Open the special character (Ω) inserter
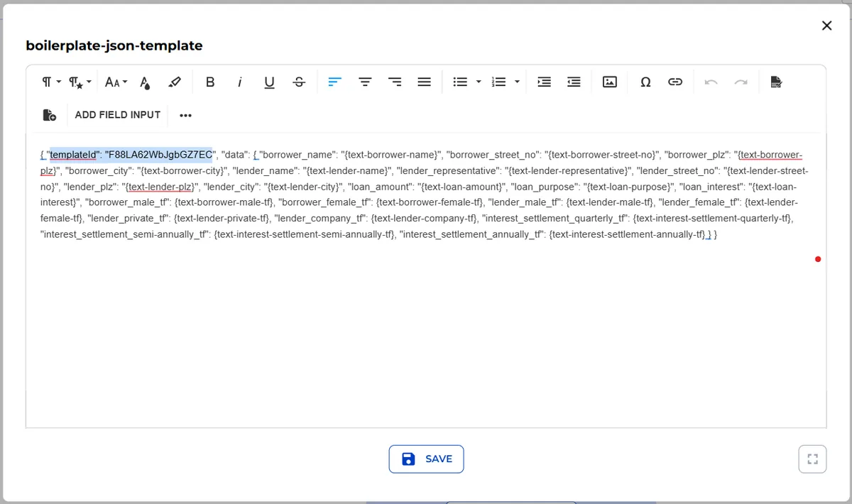Image resolution: width=852 pixels, height=504 pixels. (645, 82)
